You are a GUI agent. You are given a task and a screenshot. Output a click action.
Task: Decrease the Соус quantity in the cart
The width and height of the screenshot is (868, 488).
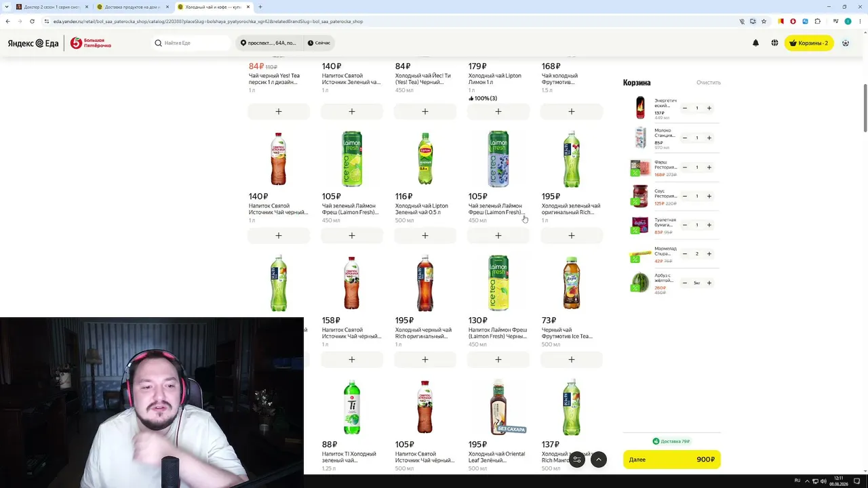[685, 196]
